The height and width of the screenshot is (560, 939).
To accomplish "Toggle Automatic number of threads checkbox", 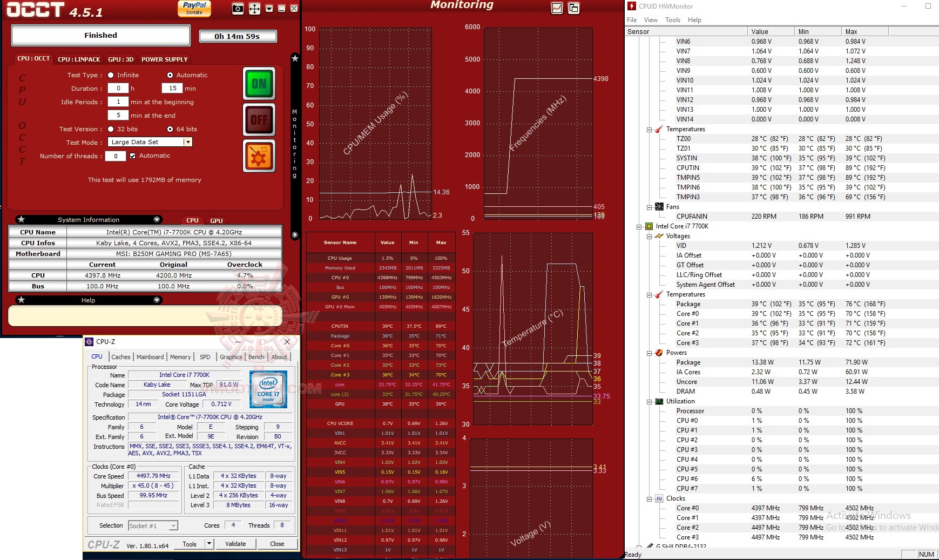I will (x=132, y=156).
